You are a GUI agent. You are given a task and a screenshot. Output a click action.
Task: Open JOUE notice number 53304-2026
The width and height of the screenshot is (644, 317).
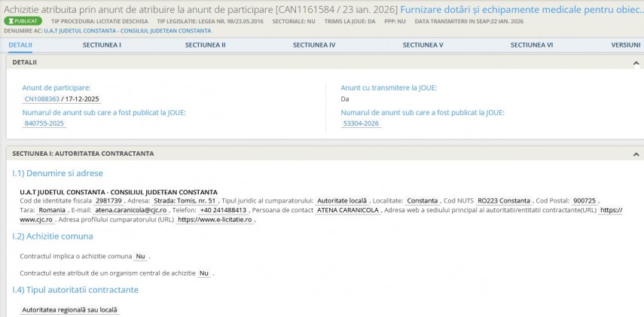(361, 123)
